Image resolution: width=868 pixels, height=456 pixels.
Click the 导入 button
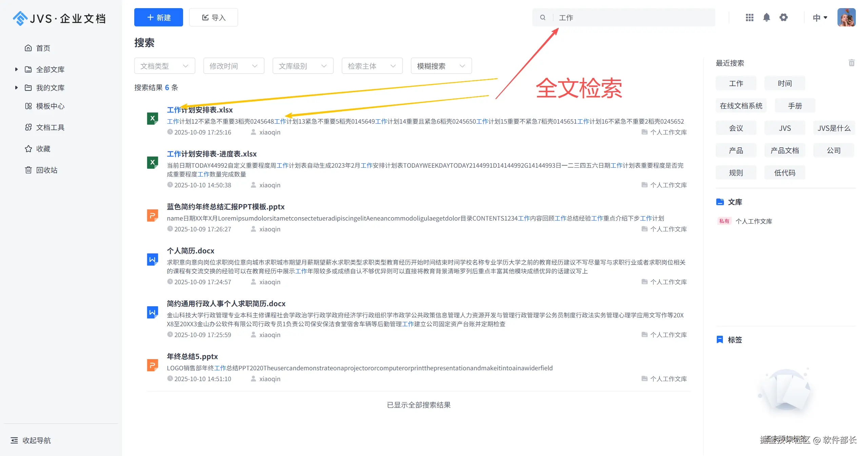pyautogui.click(x=213, y=18)
